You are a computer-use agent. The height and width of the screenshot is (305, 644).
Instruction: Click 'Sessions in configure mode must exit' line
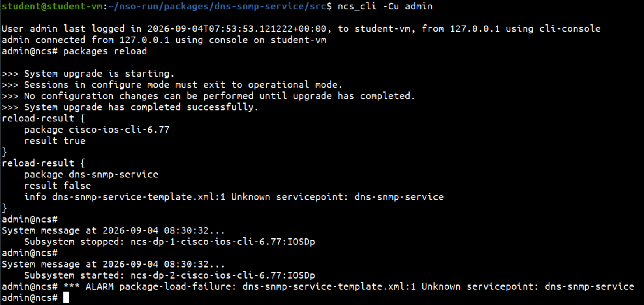[x=172, y=85]
